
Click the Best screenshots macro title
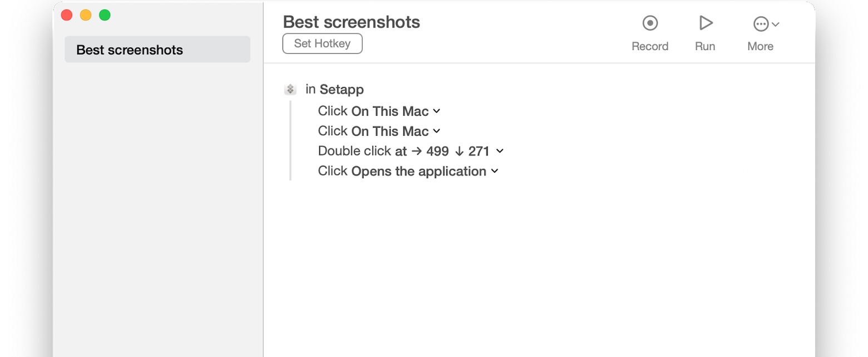(351, 22)
